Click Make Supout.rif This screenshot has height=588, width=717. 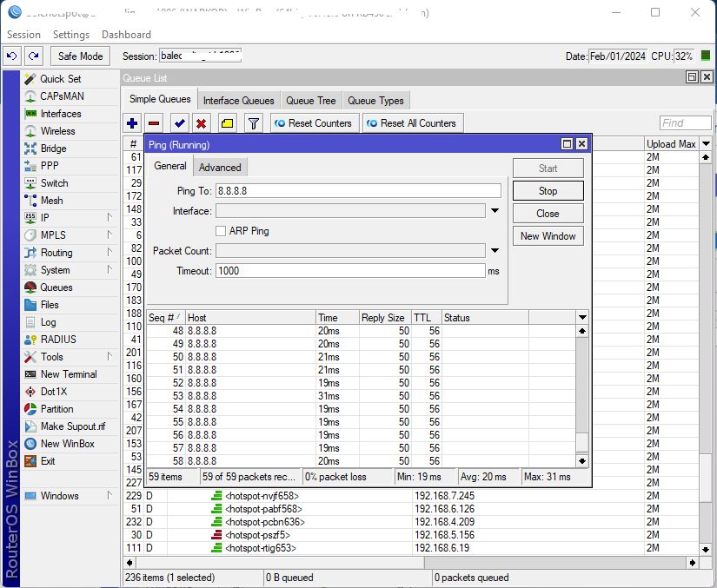[73, 426]
